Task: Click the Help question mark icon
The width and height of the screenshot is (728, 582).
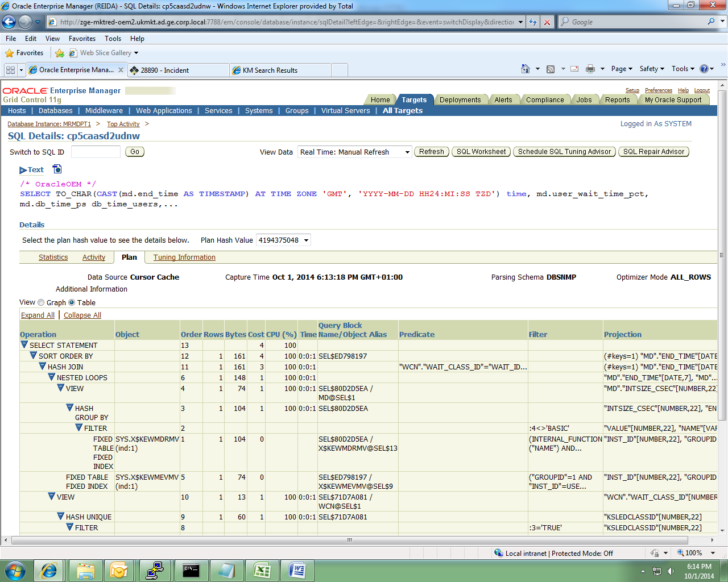Action: (x=704, y=69)
